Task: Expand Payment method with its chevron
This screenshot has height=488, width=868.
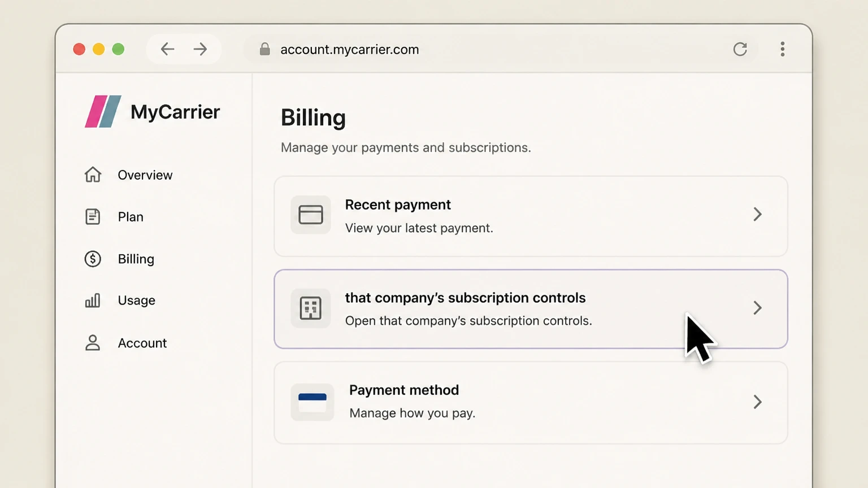Action: click(x=758, y=402)
